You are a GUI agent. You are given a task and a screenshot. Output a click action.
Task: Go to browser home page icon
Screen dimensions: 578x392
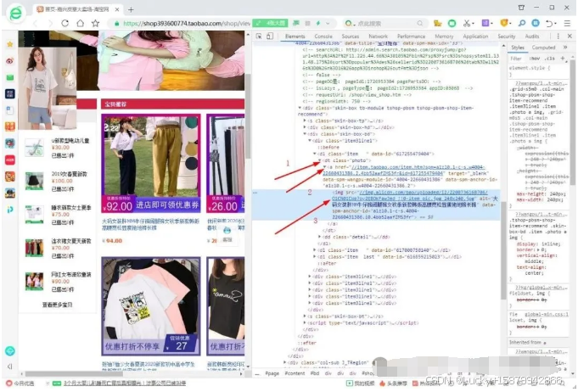(80, 23)
